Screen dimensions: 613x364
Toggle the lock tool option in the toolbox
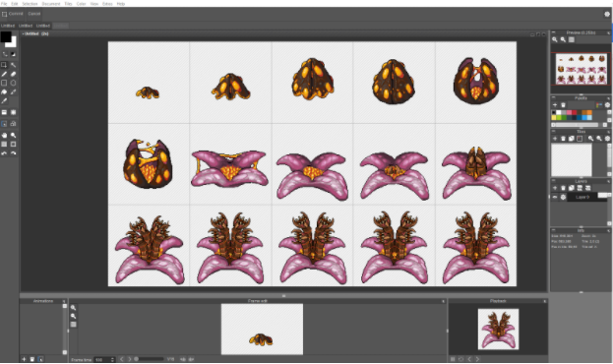click(13, 124)
